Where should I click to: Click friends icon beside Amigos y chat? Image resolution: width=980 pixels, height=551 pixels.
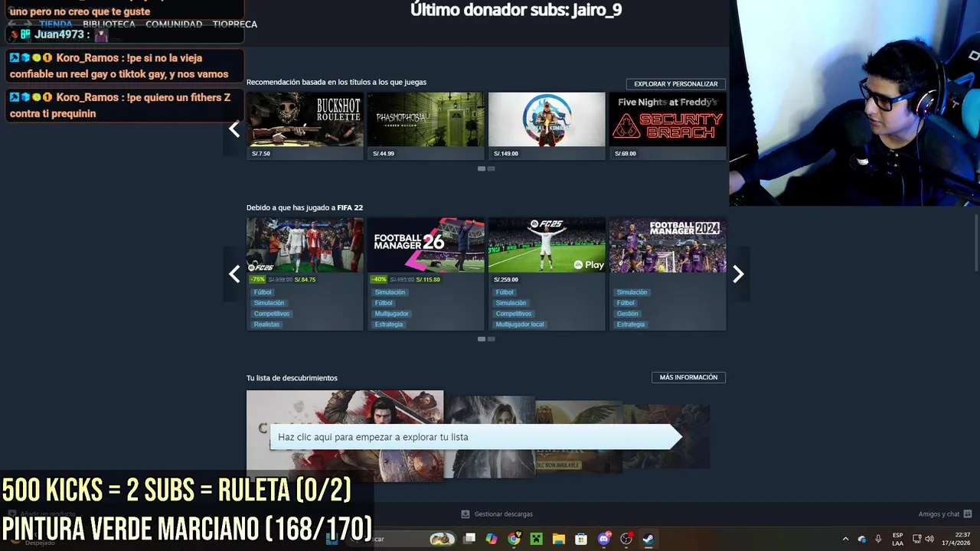tap(968, 514)
